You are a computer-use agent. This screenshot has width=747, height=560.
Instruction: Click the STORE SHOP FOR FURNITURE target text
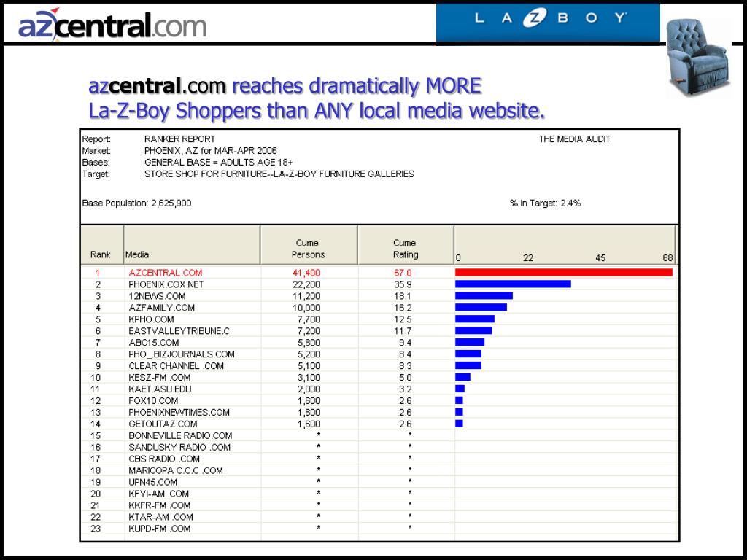pyautogui.click(x=279, y=174)
